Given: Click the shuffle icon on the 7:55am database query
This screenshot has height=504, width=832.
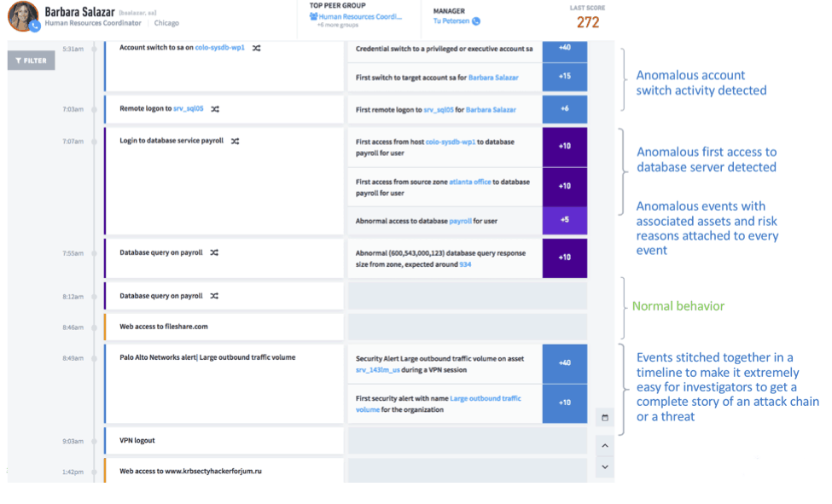Looking at the screenshot, I should pos(215,252).
